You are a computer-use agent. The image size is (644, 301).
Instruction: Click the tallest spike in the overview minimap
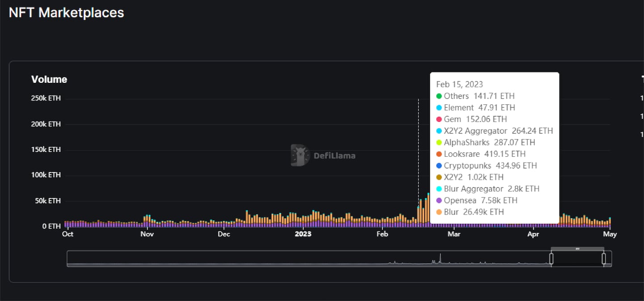tap(440, 258)
